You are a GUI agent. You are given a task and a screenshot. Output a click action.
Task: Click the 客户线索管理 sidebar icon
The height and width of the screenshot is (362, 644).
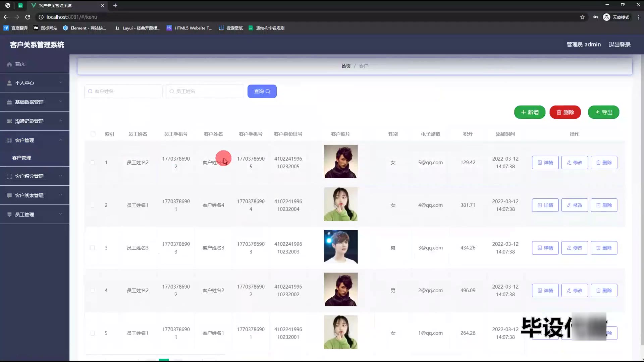coord(9,195)
